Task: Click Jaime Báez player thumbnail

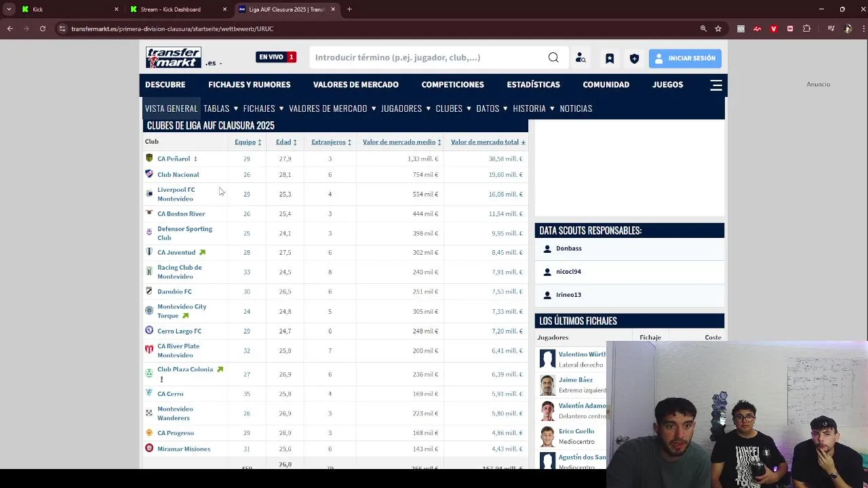Action: (x=547, y=385)
